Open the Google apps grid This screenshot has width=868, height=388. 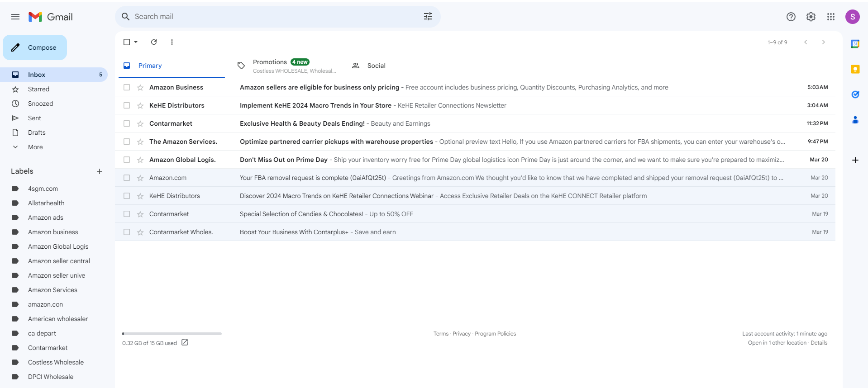coord(831,17)
